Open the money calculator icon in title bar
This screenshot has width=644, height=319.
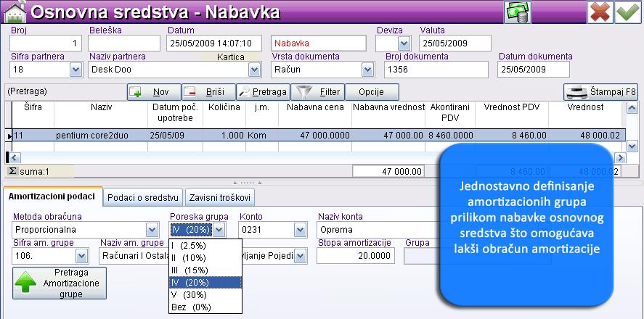pyautogui.click(x=518, y=12)
